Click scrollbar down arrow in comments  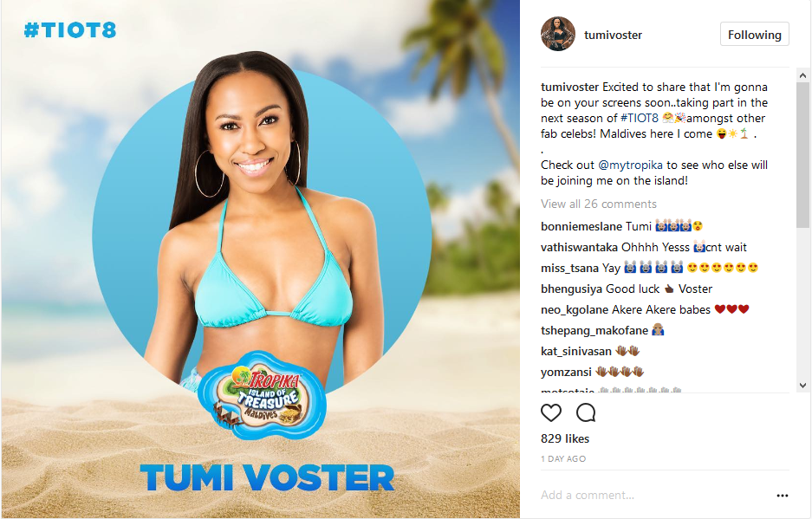coord(802,385)
